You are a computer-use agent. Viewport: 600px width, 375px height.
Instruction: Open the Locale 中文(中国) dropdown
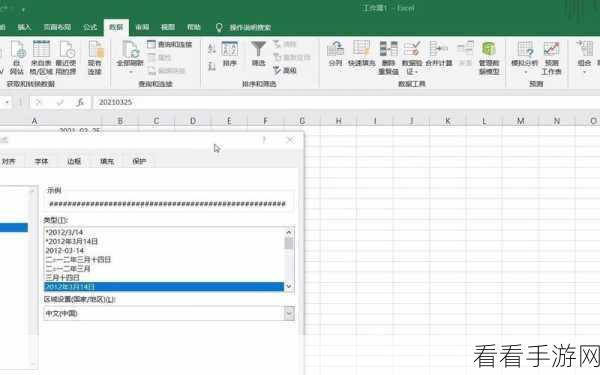(x=289, y=313)
